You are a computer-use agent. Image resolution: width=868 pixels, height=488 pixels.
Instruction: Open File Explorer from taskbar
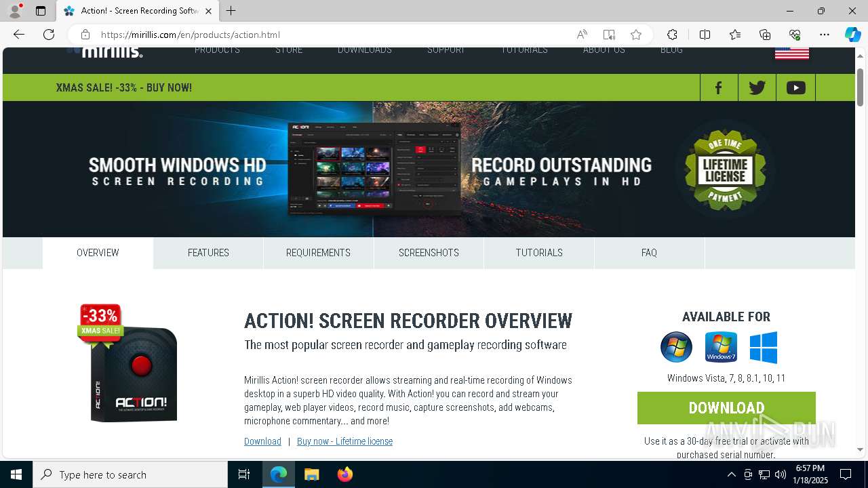pos(311,474)
